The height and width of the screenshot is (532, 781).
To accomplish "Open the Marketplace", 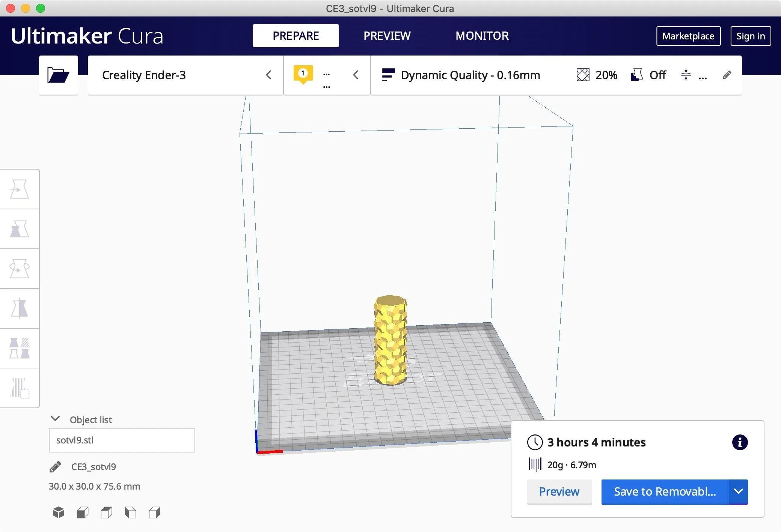I will pyautogui.click(x=688, y=36).
